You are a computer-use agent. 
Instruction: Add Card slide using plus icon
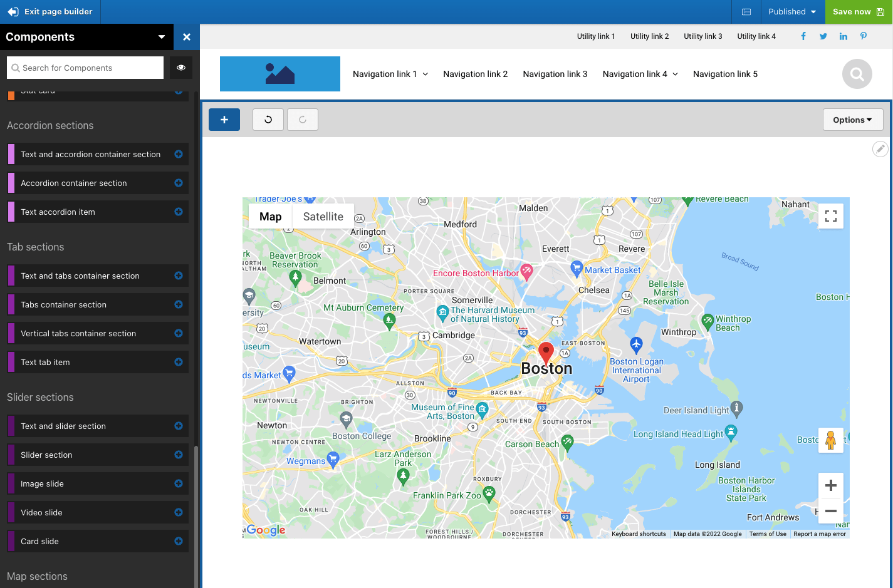pyautogui.click(x=179, y=541)
